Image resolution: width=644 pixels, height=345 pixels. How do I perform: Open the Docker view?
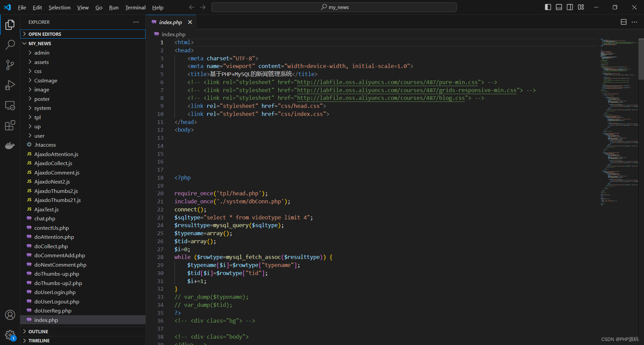pos(10,146)
